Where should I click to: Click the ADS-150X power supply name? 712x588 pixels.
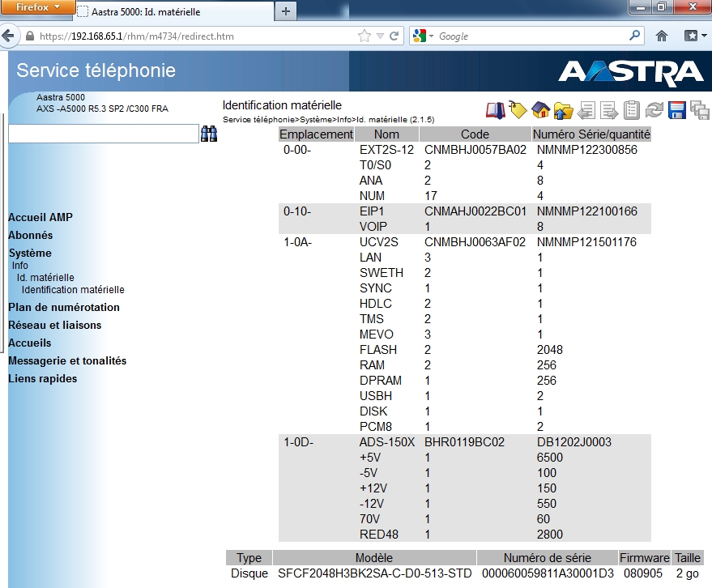(387, 441)
